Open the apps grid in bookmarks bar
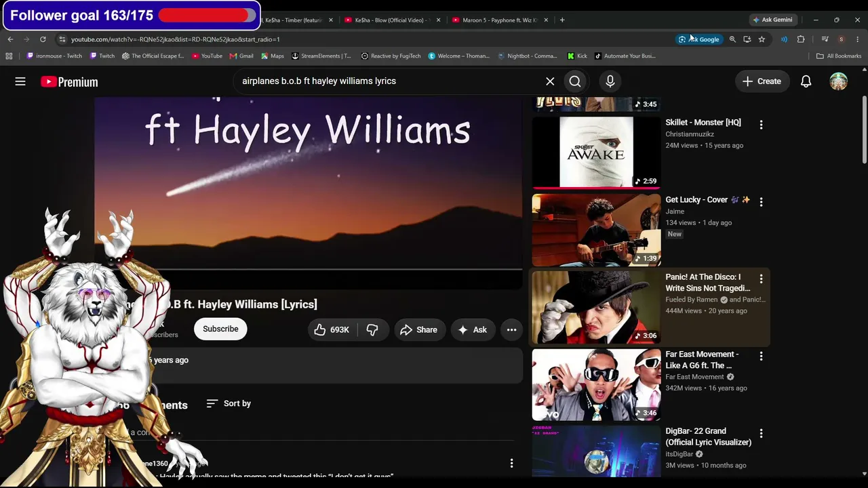 [x=9, y=56]
